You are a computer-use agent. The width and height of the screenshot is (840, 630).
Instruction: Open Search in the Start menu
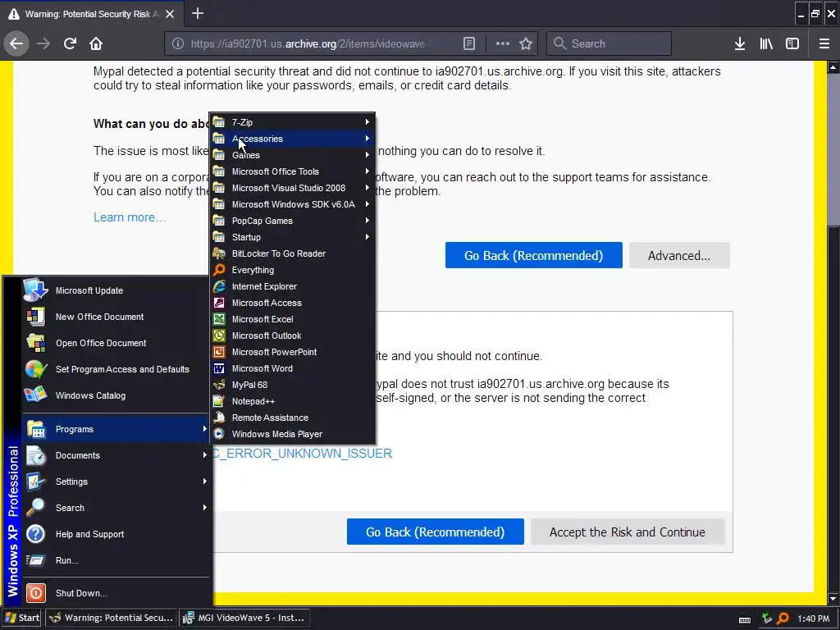click(x=116, y=508)
